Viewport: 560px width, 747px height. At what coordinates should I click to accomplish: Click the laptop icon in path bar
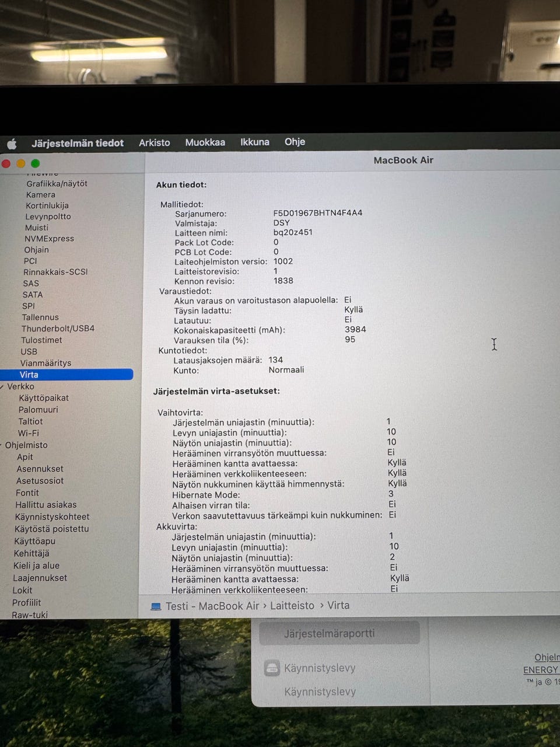pos(156,607)
